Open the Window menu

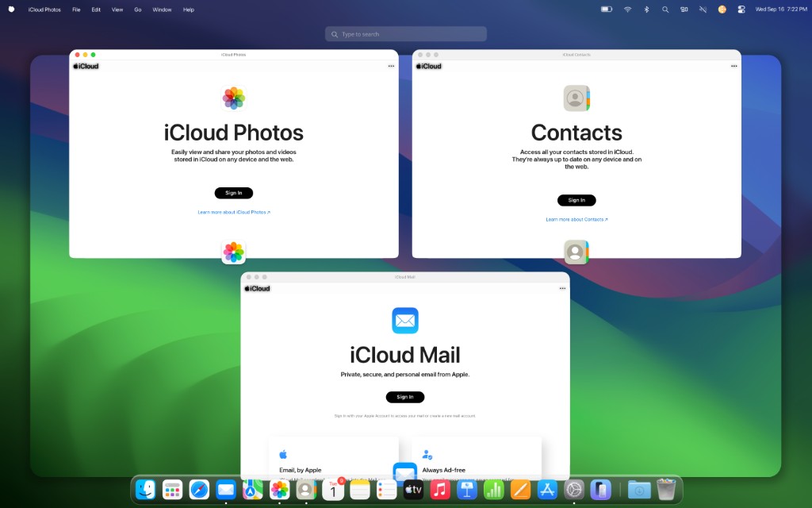point(162,10)
